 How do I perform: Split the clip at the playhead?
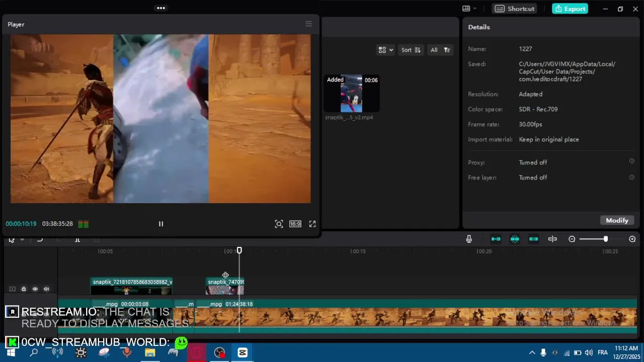point(77,240)
